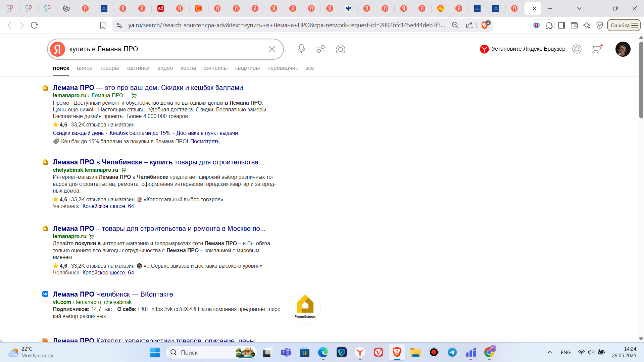
Task: Click the page vertical scrollbar thumb
Action: [641, 80]
